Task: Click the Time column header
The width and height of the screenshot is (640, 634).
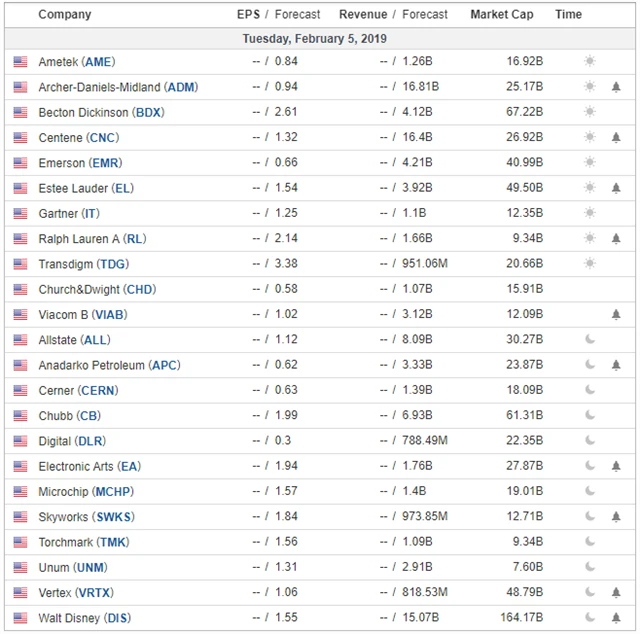Action: (568, 15)
